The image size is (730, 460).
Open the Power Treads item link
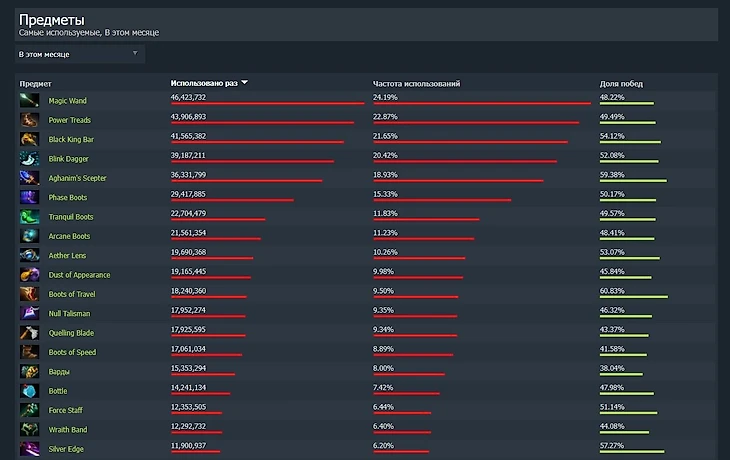pos(70,120)
